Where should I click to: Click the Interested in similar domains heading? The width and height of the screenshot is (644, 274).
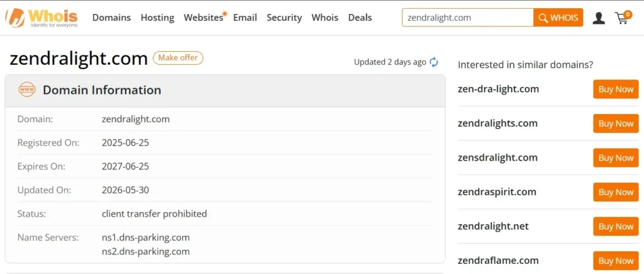pos(525,65)
